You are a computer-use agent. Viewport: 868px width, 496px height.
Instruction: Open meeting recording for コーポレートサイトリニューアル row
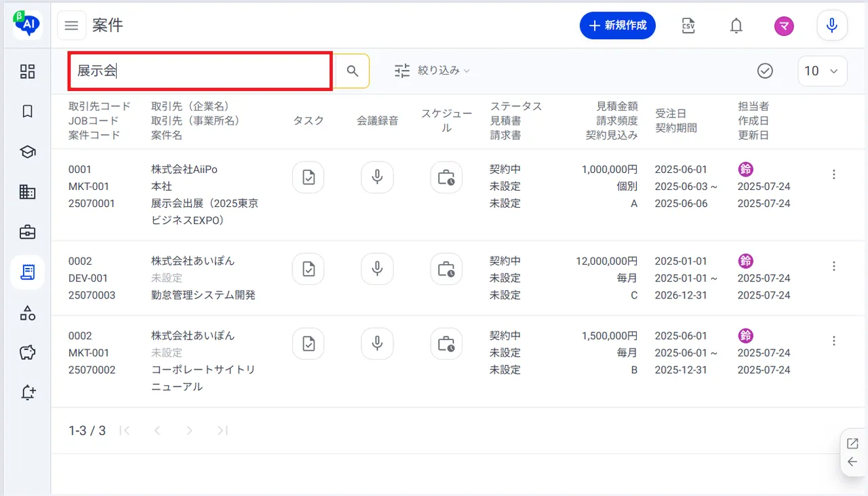(377, 344)
